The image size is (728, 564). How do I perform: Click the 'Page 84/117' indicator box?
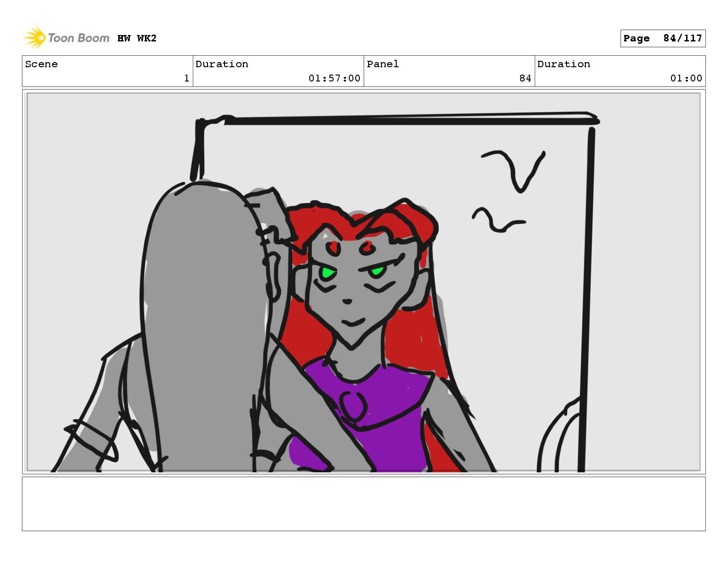tap(663, 38)
